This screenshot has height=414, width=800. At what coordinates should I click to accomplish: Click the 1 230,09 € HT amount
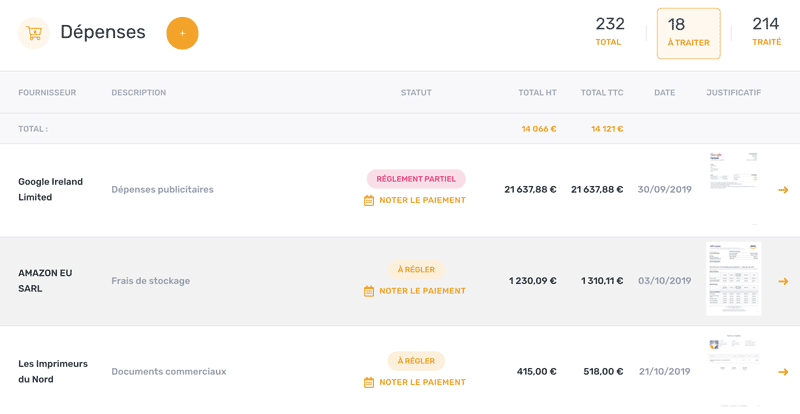coord(532,281)
